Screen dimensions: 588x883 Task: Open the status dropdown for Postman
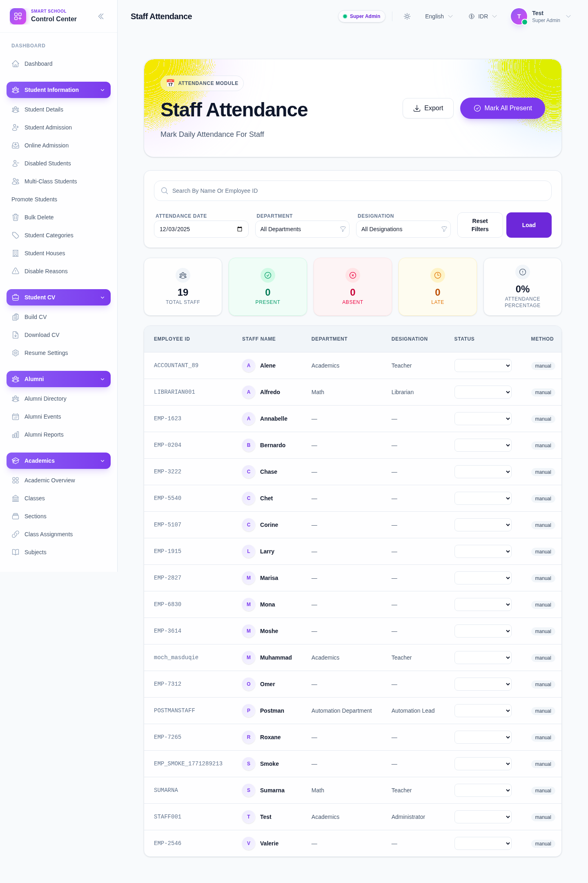click(x=483, y=711)
